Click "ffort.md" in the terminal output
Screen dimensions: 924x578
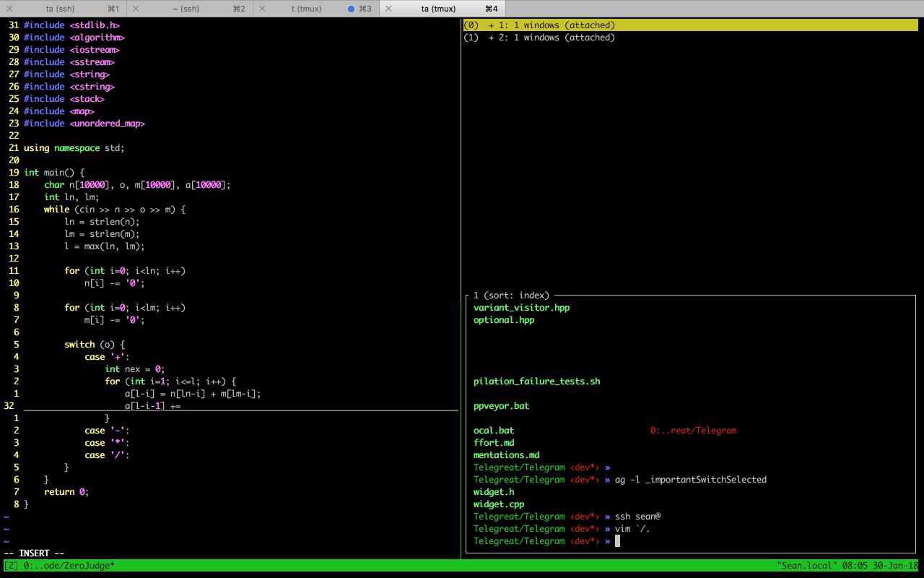(494, 443)
